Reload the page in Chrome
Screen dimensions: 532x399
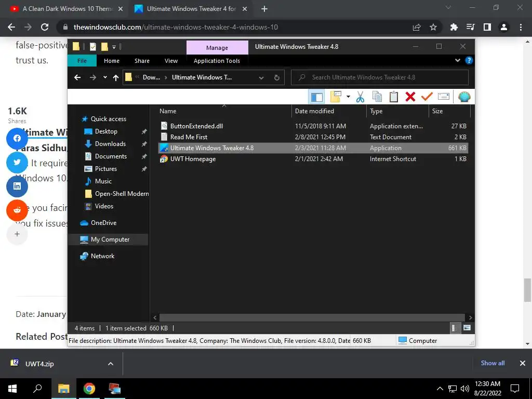45,27
